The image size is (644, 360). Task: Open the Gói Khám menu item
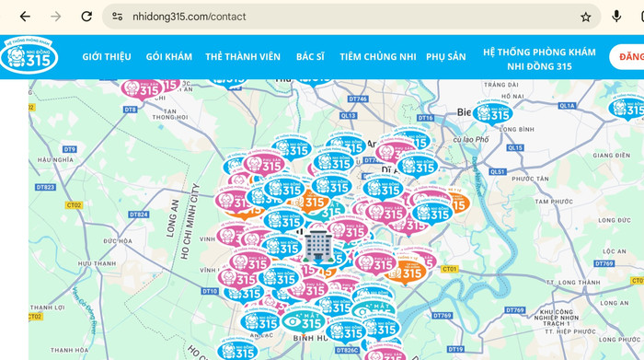(x=169, y=57)
